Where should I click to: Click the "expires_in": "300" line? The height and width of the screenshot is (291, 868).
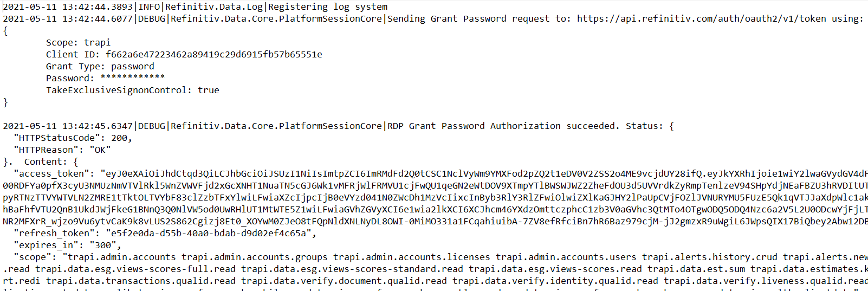[67, 245]
